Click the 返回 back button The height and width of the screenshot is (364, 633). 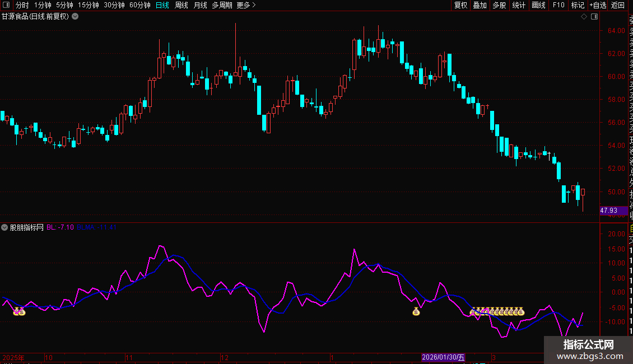[x=618, y=5]
